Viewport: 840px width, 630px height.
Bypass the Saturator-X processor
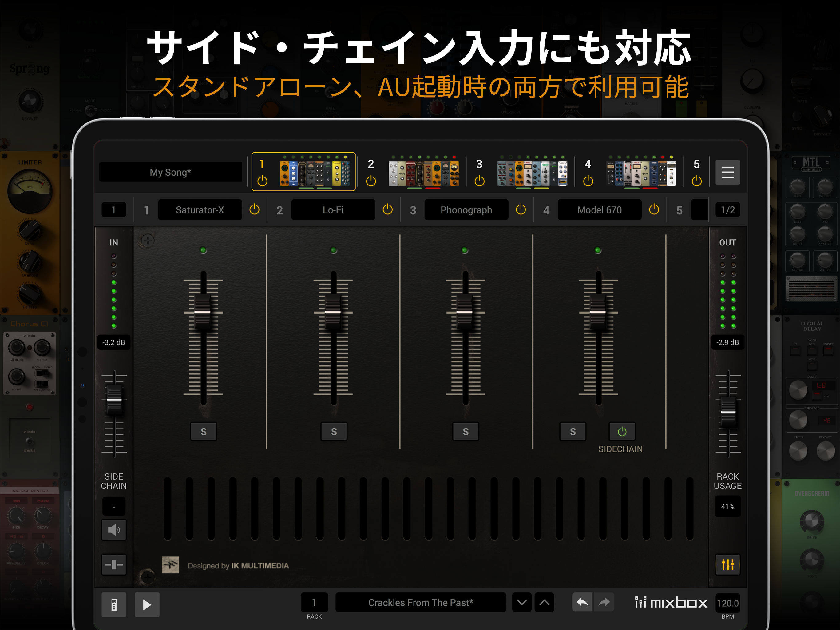254,209
